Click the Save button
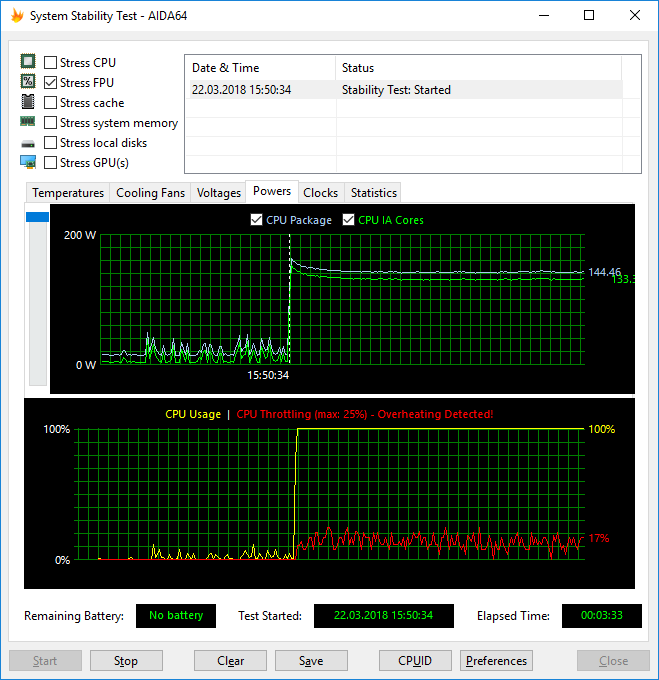This screenshot has width=659, height=680. click(x=311, y=660)
